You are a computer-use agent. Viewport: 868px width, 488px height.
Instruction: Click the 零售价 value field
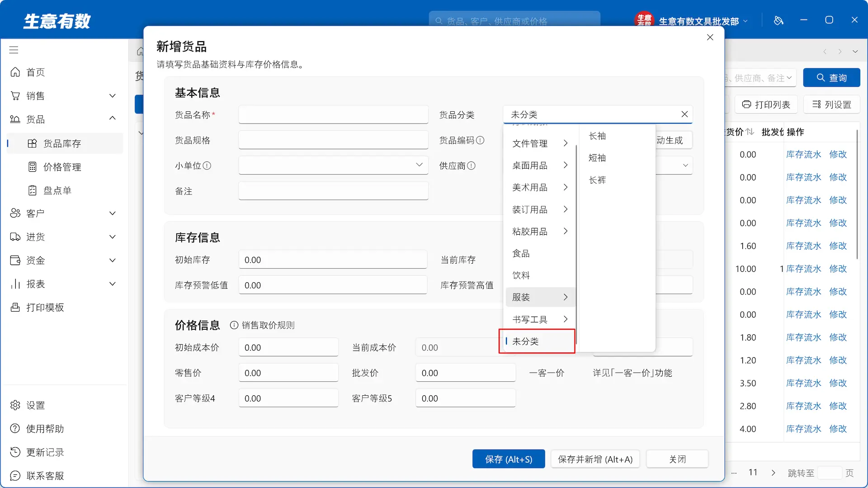pyautogui.click(x=288, y=373)
